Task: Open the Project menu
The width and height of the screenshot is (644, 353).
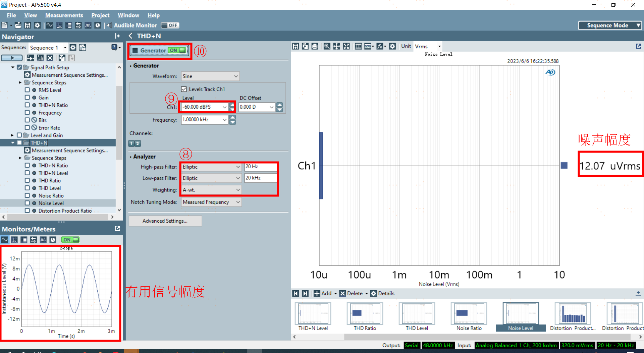Action: pos(100,15)
